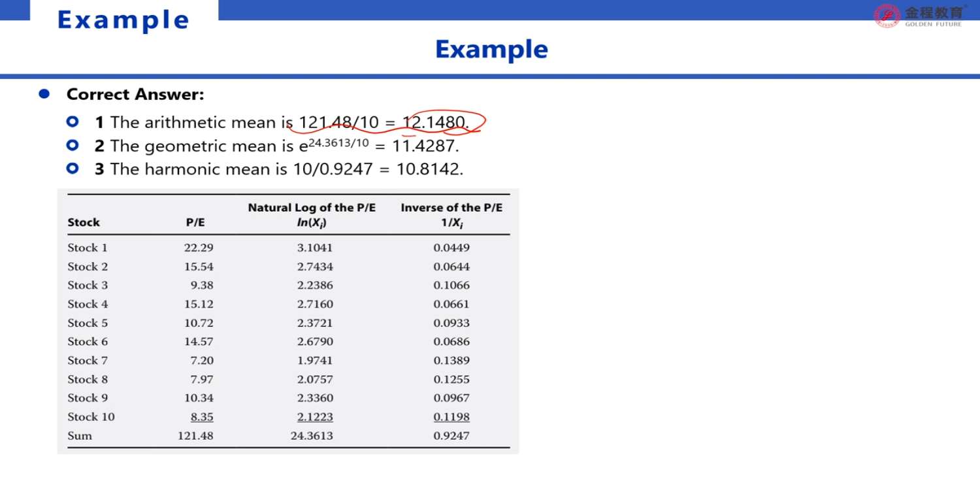The image size is (980, 490).
Task: Click the natural log value 2.3721
Action: (315, 323)
